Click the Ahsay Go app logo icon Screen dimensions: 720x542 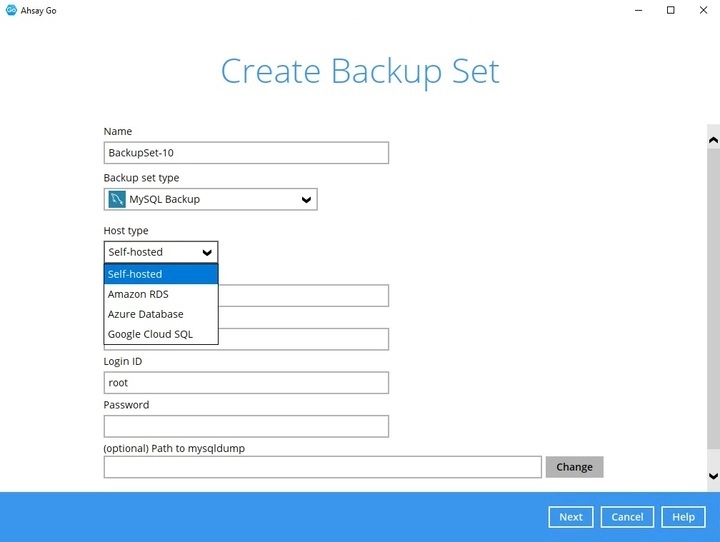pyautogui.click(x=11, y=10)
